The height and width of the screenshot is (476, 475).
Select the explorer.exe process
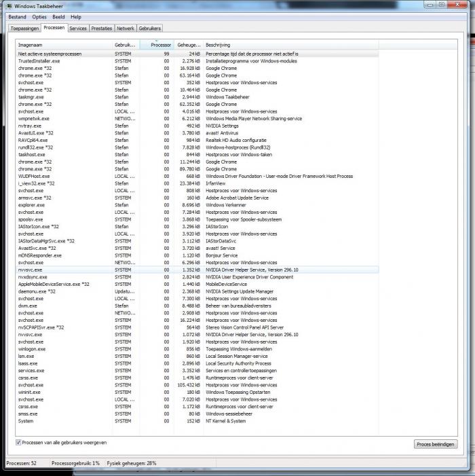coord(197,205)
